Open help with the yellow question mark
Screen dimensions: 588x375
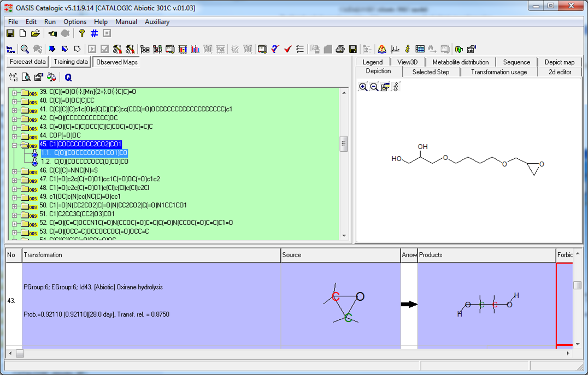82,33
